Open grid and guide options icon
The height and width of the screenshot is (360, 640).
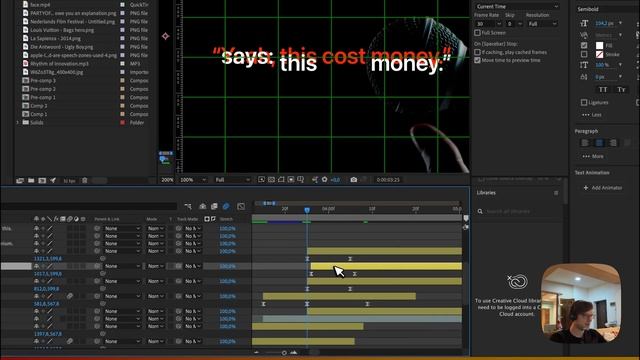point(301,180)
